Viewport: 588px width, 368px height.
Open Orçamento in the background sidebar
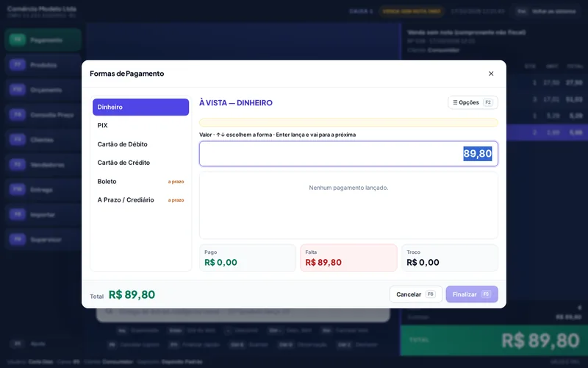tap(43, 90)
